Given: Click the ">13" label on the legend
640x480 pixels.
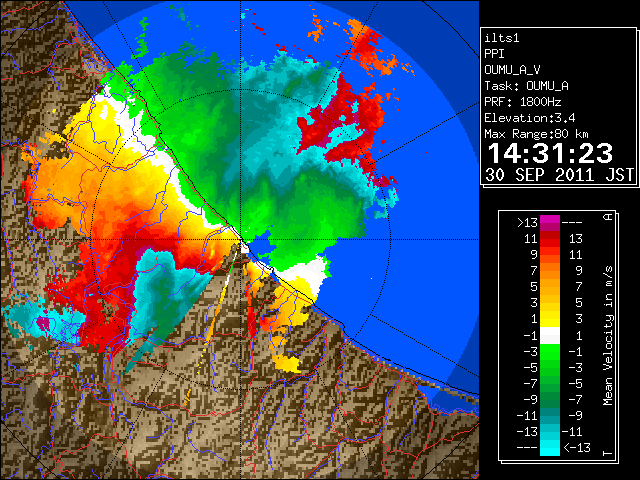Looking at the screenshot, I should (x=527, y=223).
